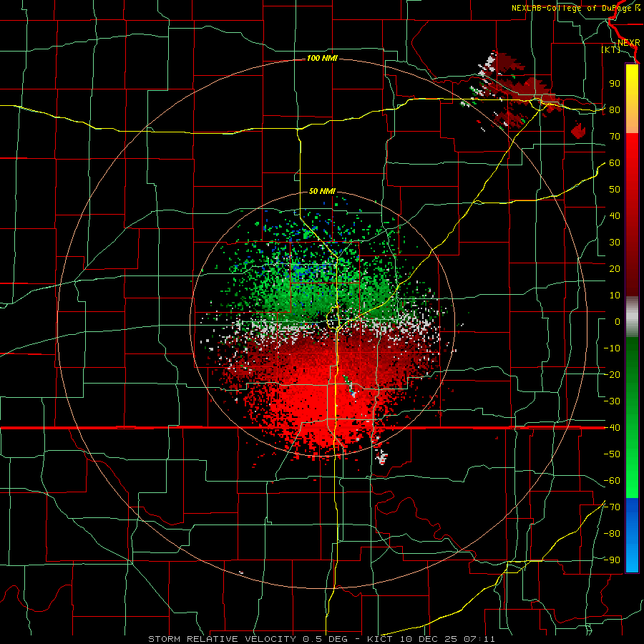644x644 pixels.
Task: Click the [KT] units label above the scale
Action: click(x=611, y=49)
